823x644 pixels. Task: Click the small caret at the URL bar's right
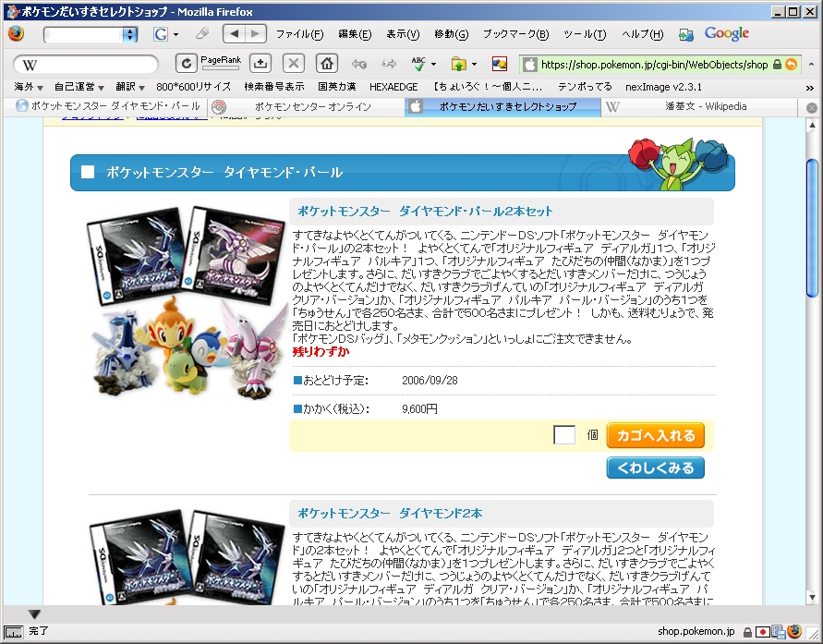point(811,65)
